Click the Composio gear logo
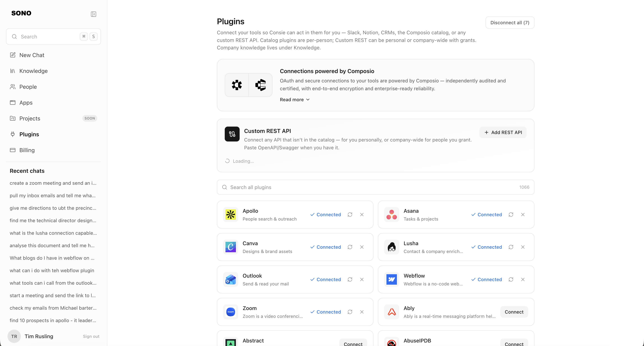The height and width of the screenshot is (346, 644). pos(237,85)
